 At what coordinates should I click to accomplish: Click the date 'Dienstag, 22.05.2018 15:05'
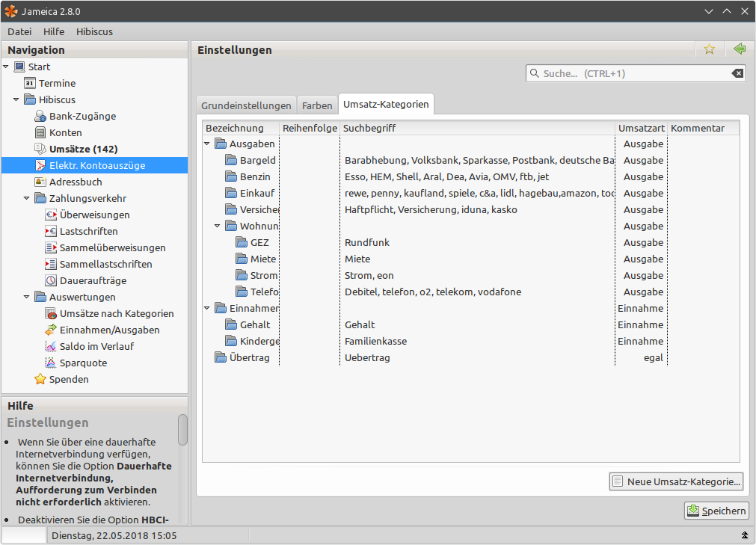click(114, 535)
